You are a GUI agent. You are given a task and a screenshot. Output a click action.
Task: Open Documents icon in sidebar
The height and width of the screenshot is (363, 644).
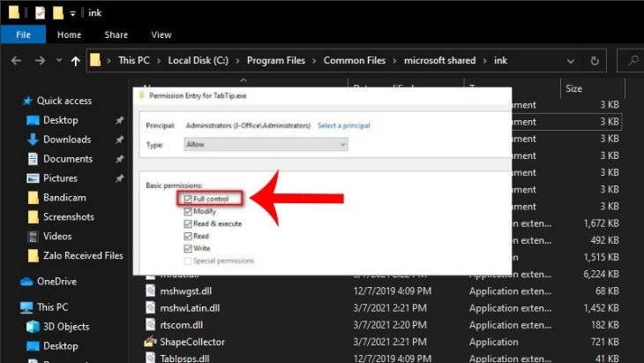[33, 159]
